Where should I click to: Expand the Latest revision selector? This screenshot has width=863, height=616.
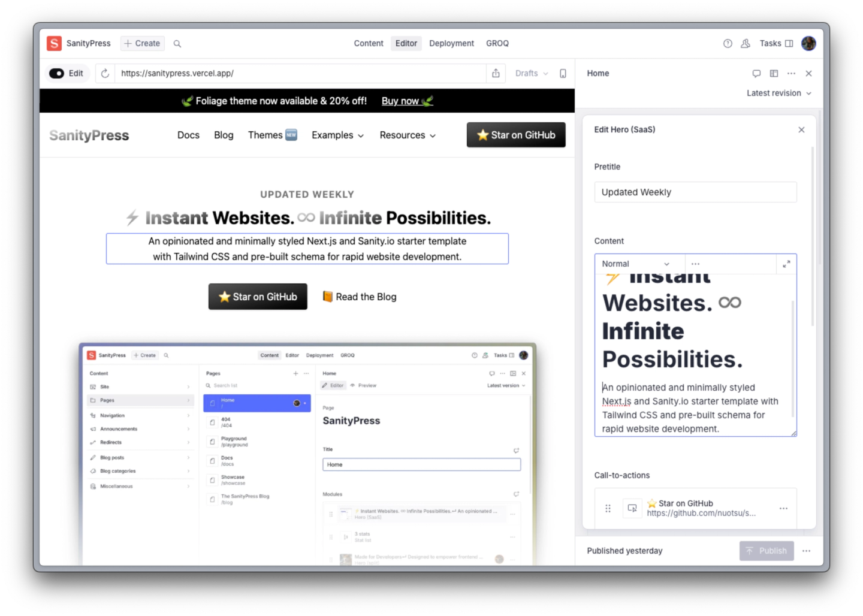[778, 93]
